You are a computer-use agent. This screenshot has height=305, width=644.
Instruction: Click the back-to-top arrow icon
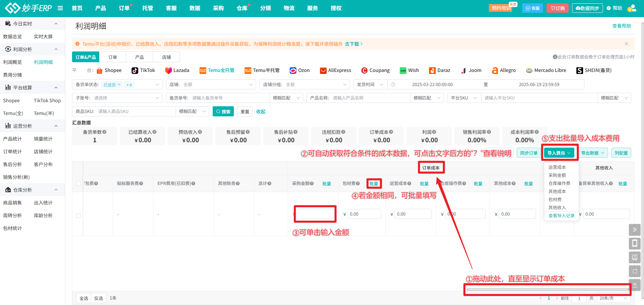[635, 285]
